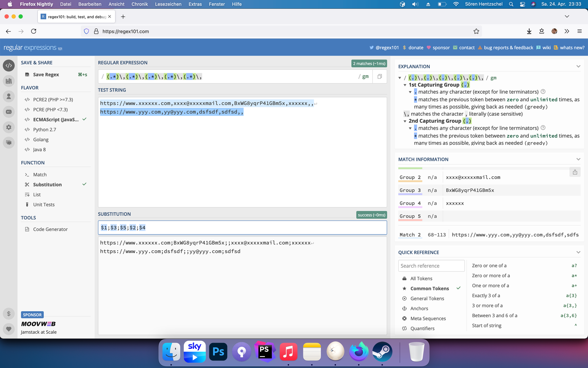Open the Lesezeichen menu
588x368 pixels.
tap(168, 4)
